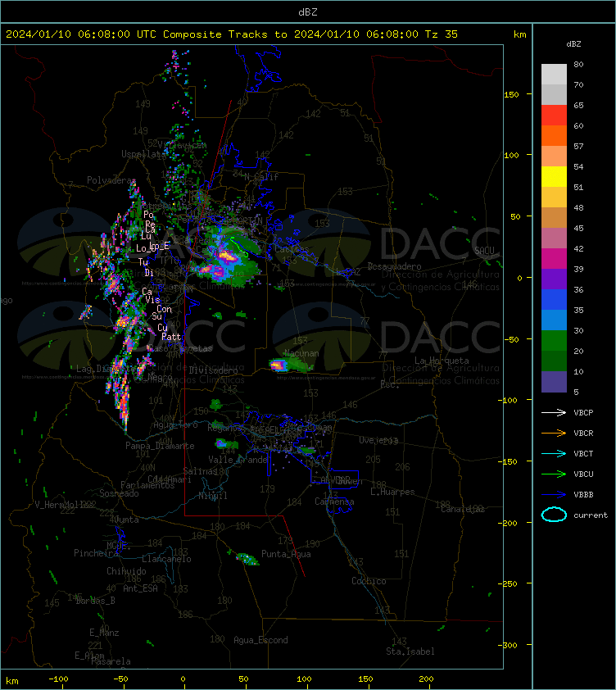Click the orange VBCR arrow icon
Viewport: 616px width, 690px height.
click(x=554, y=433)
